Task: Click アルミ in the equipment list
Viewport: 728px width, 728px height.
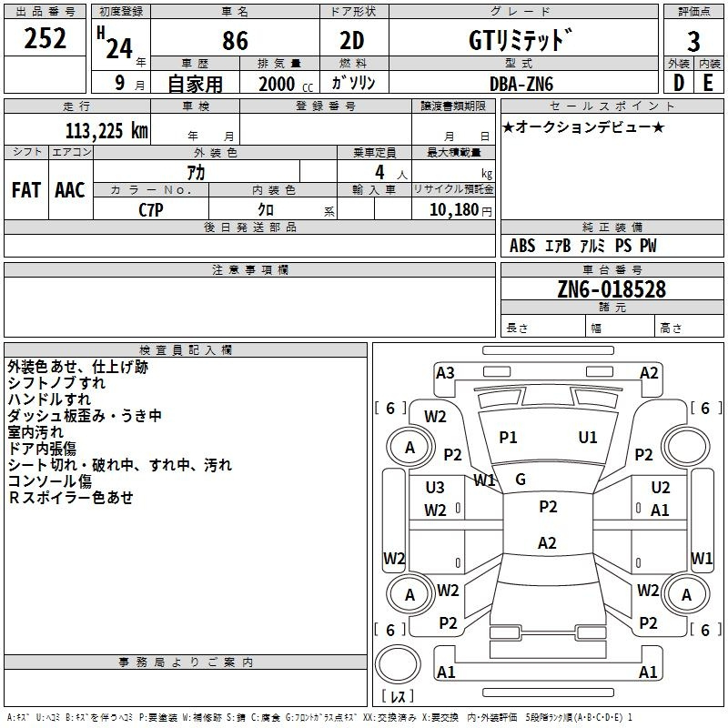Action: point(592,245)
